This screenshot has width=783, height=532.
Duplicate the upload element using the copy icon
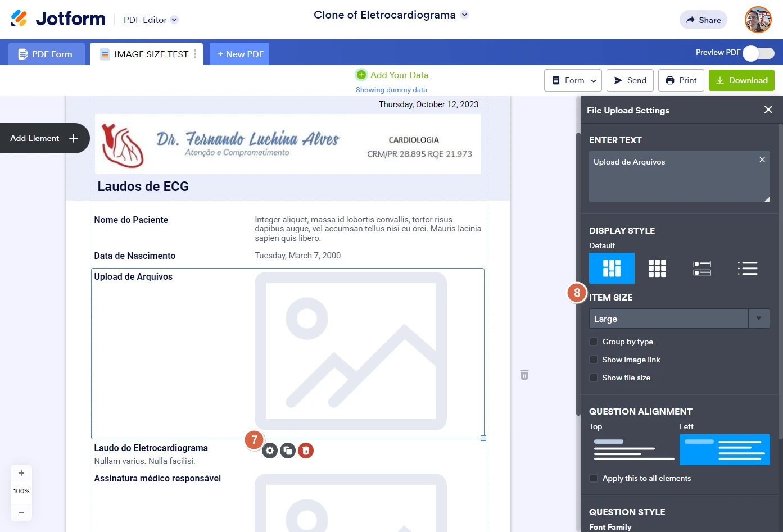tap(287, 450)
